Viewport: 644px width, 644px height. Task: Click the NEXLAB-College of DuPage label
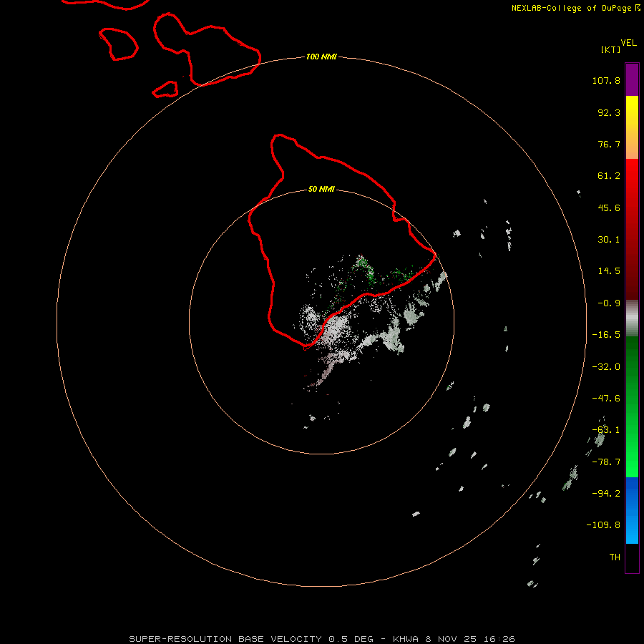575,8
